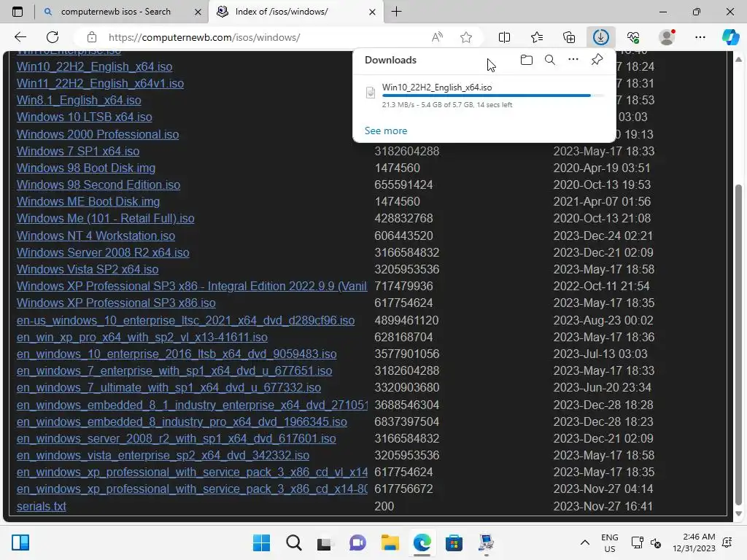Open Browser essentials heart icon

click(x=633, y=37)
